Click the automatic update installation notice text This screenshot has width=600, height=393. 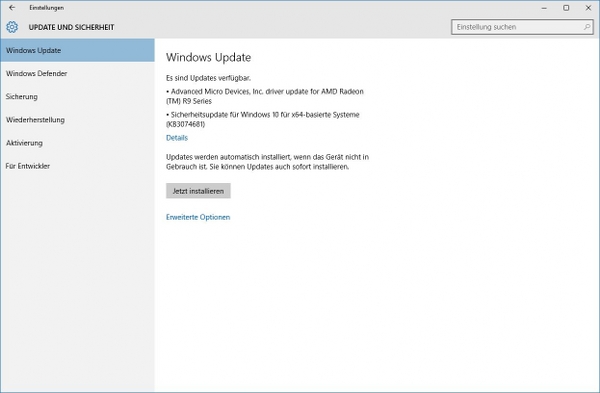pyautogui.click(x=267, y=162)
